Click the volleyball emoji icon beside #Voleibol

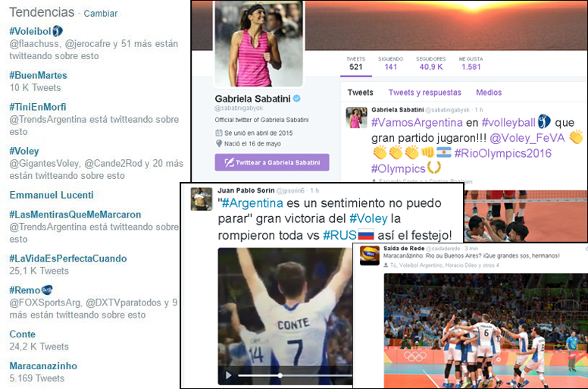click(58, 31)
